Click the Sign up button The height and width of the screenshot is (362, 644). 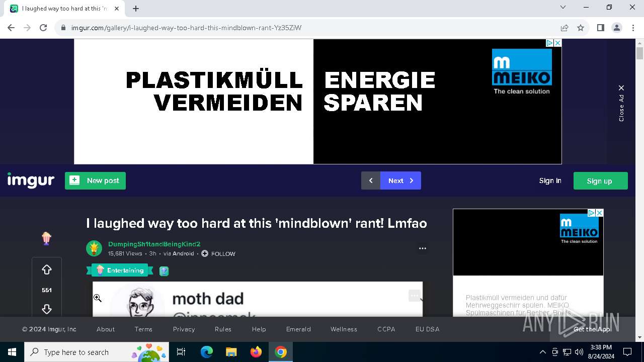pos(600,180)
